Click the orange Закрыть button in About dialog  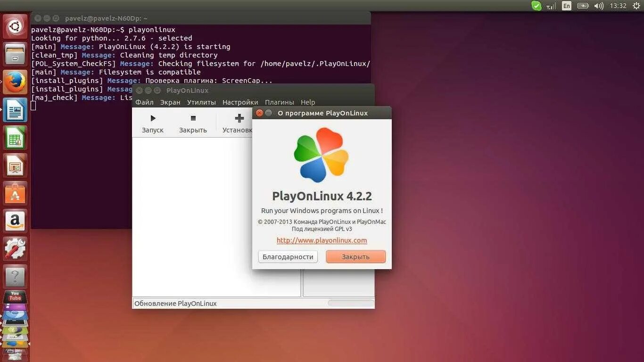[356, 257]
